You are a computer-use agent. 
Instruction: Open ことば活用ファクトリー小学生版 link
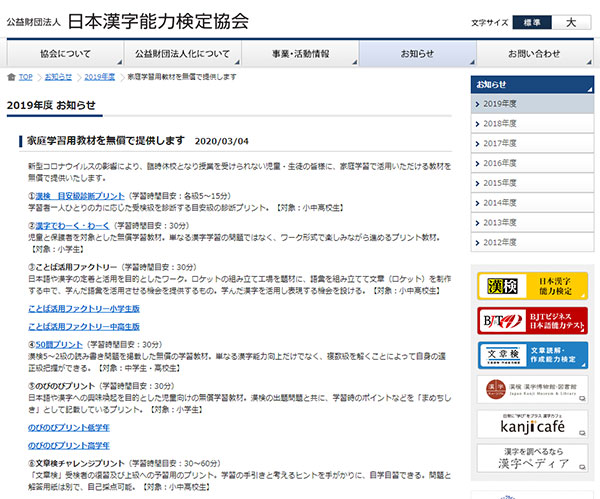tap(84, 309)
